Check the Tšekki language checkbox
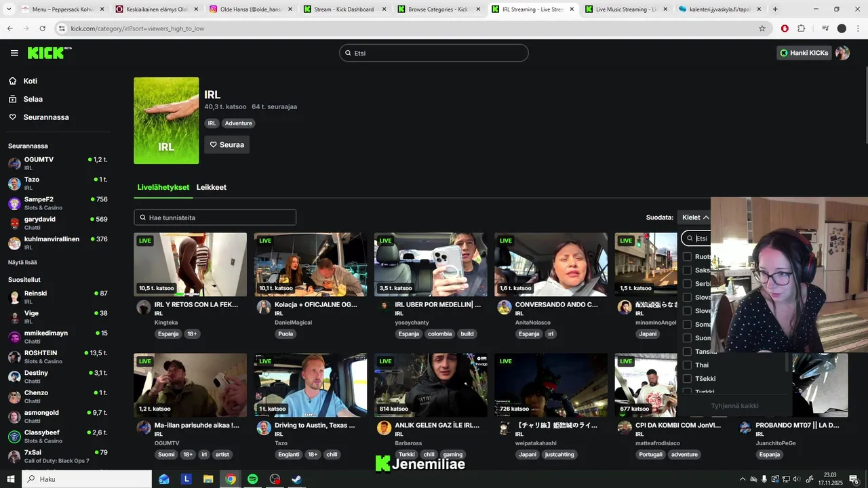 click(687, 379)
